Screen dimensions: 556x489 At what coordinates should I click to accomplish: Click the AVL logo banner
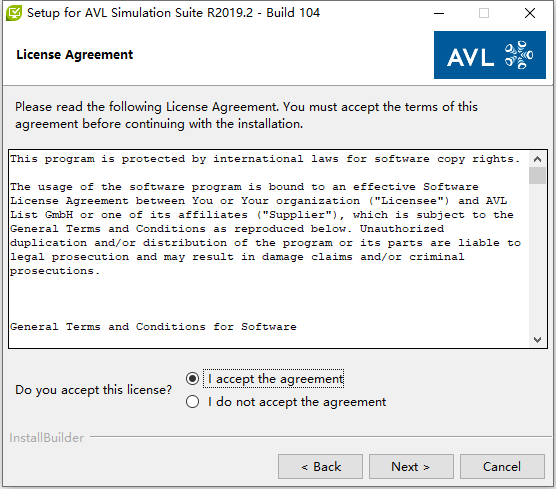coord(490,55)
